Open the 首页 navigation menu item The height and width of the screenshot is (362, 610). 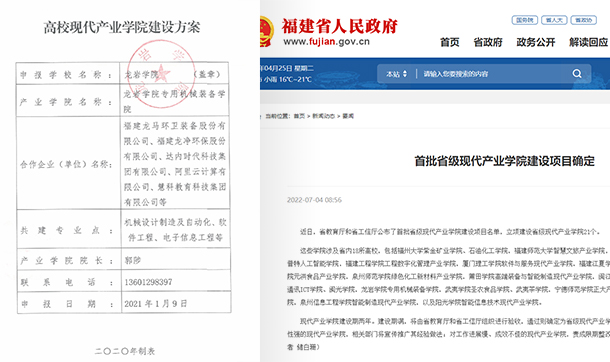(x=449, y=42)
